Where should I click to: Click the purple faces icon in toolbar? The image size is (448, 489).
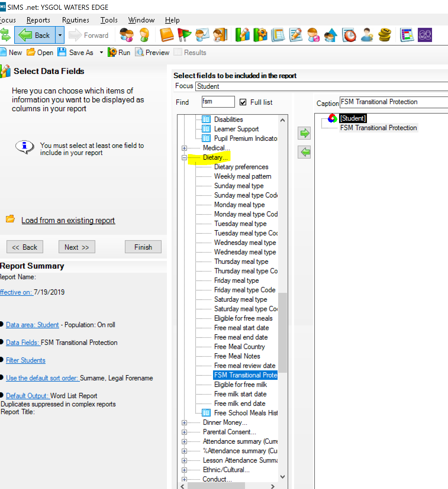point(425,35)
